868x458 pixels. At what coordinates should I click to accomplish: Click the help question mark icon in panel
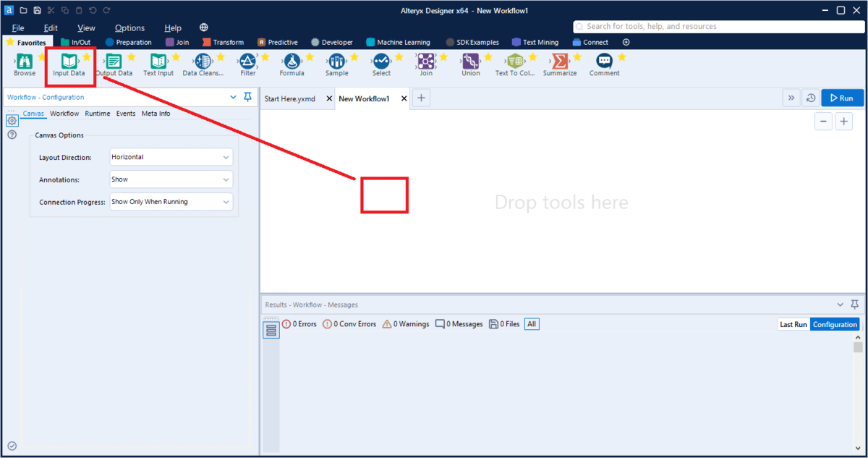pyautogui.click(x=12, y=135)
